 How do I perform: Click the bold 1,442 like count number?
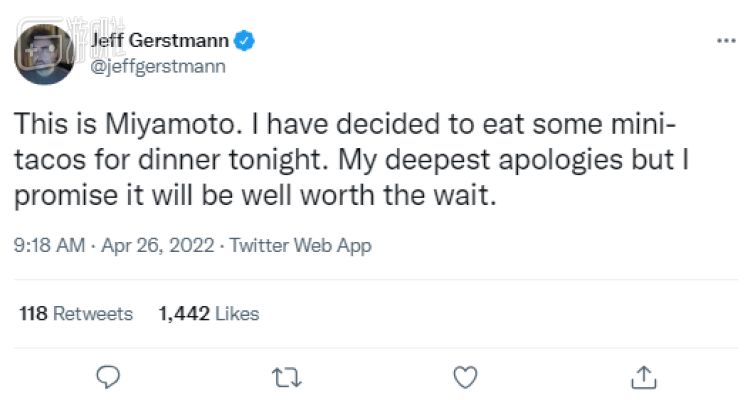184,314
